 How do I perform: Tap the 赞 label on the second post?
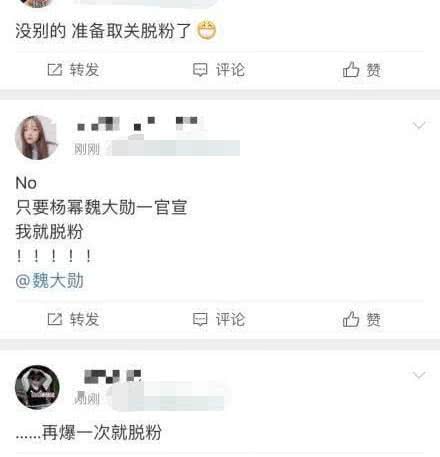[x=374, y=320]
